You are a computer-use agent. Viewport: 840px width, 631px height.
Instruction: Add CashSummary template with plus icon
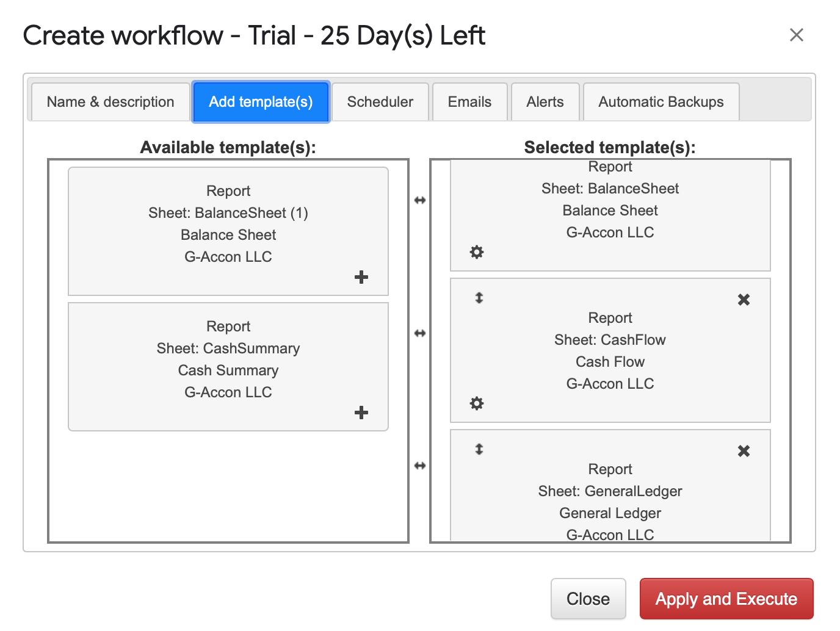click(x=361, y=413)
